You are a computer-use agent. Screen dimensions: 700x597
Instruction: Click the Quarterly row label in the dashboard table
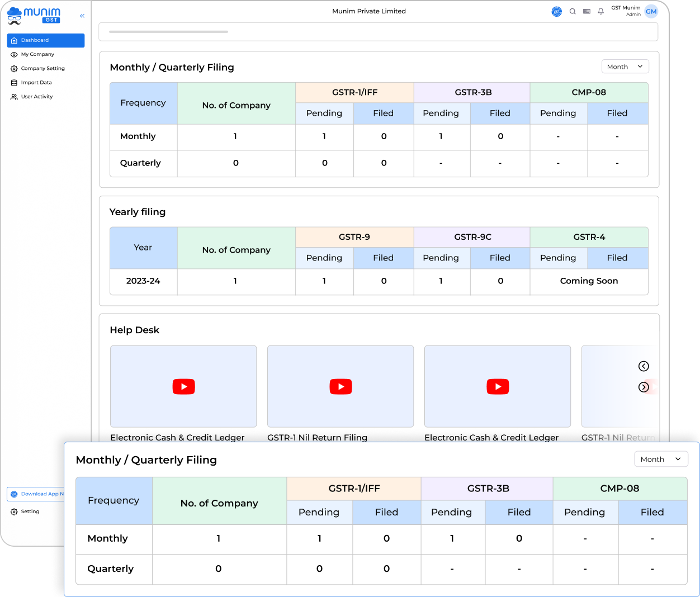[140, 163]
